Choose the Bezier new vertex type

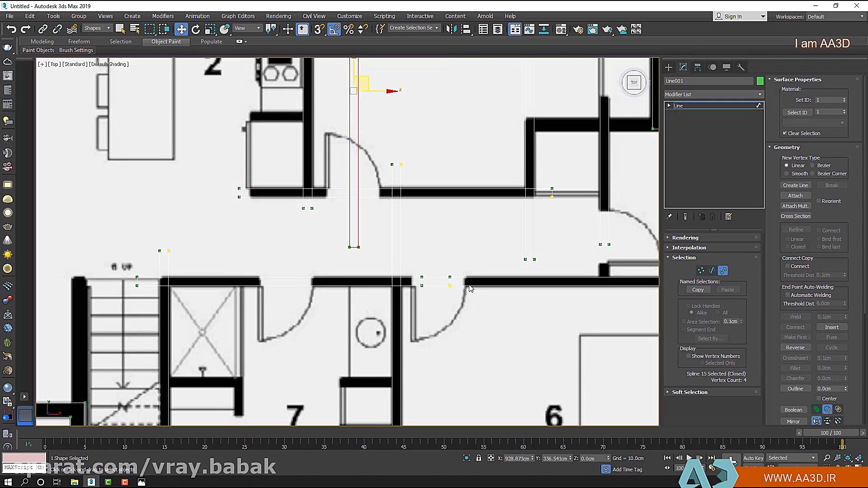812,165
